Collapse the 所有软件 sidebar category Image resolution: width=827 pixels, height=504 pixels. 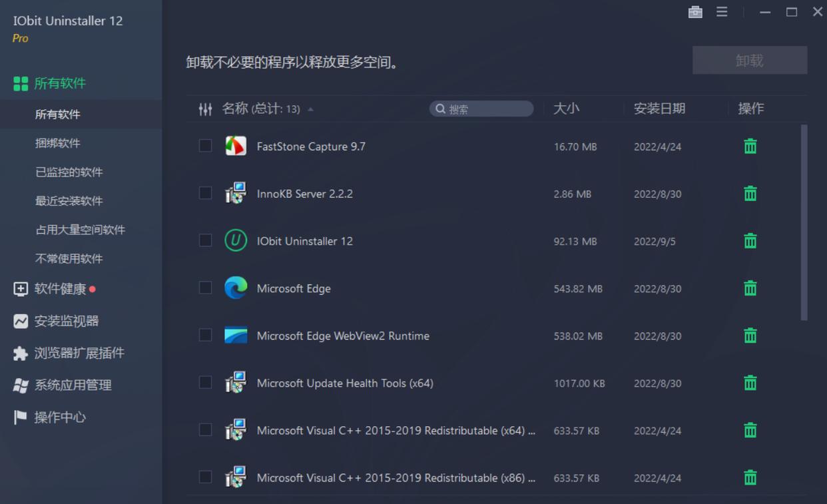(x=60, y=83)
